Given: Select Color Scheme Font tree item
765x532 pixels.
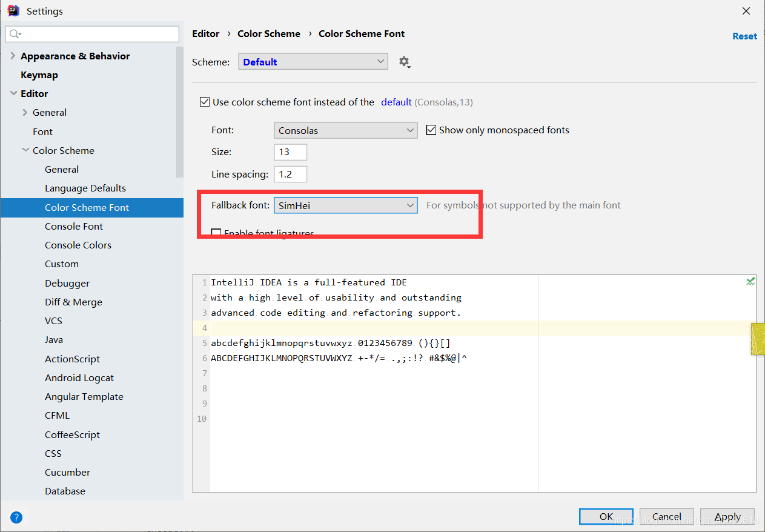Looking at the screenshot, I should pos(92,207).
